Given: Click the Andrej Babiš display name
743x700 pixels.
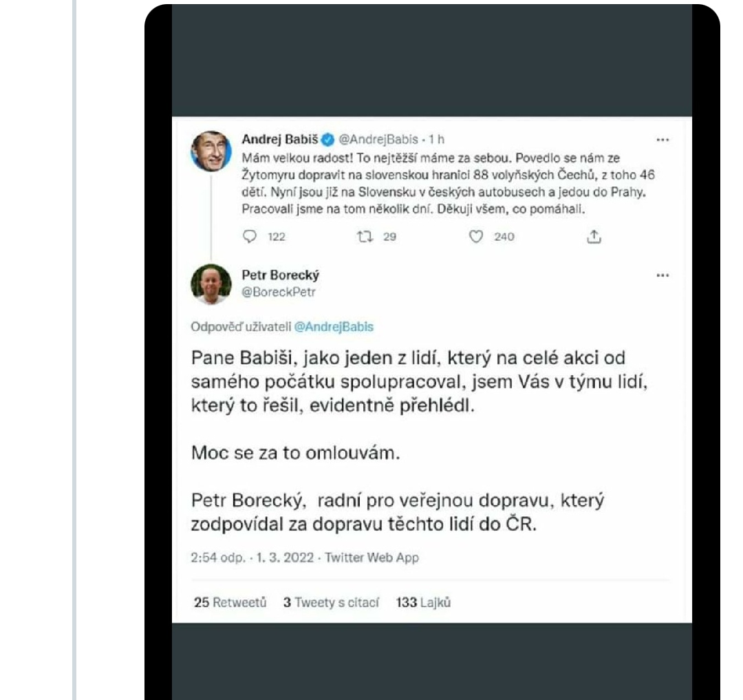Looking at the screenshot, I should 279,139.
